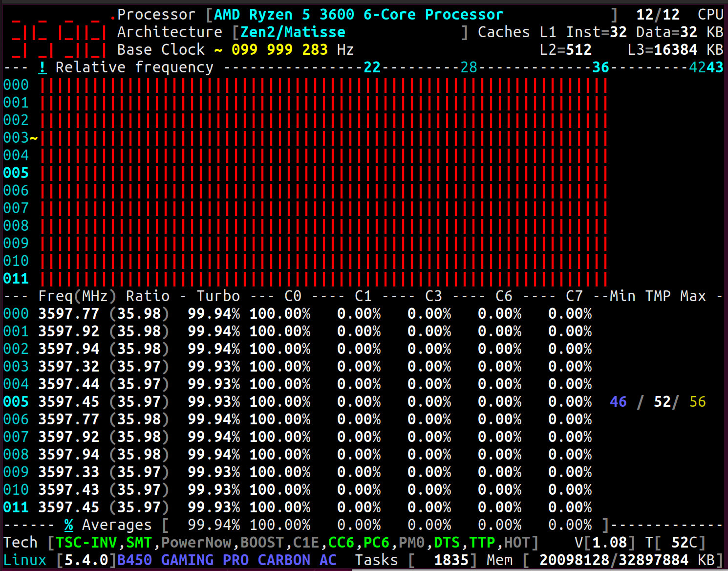Click the red frequency bar of CPU 011

(324, 279)
